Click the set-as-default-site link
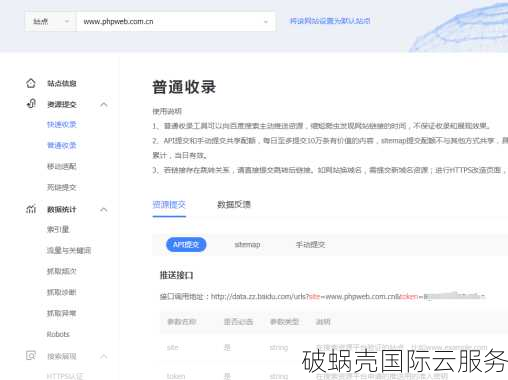The image size is (508, 380). 330,21
